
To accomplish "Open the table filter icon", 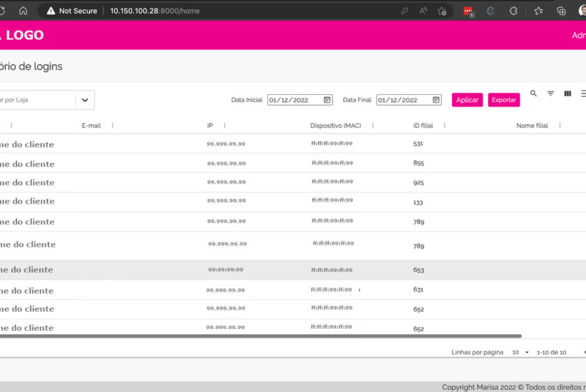I will tap(550, 93).
